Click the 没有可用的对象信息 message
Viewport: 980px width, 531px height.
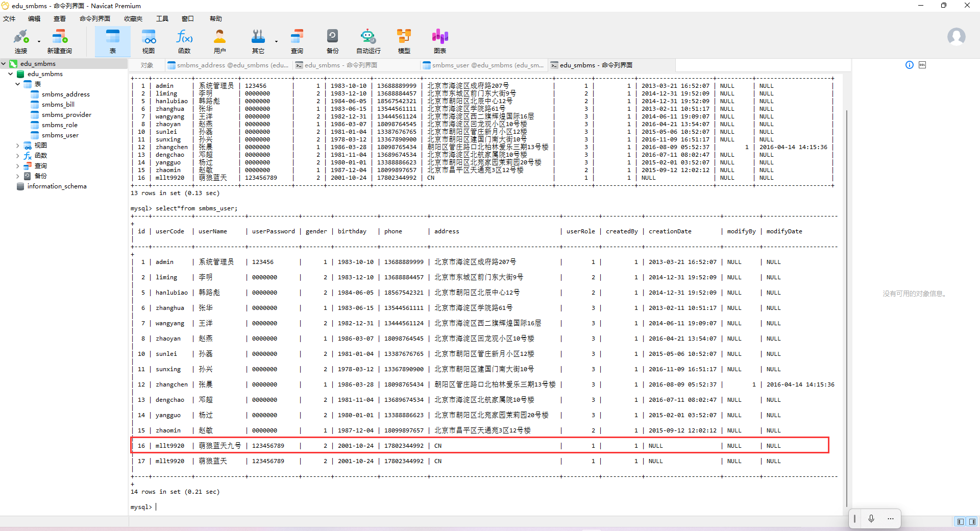click(x=915, y=294)
